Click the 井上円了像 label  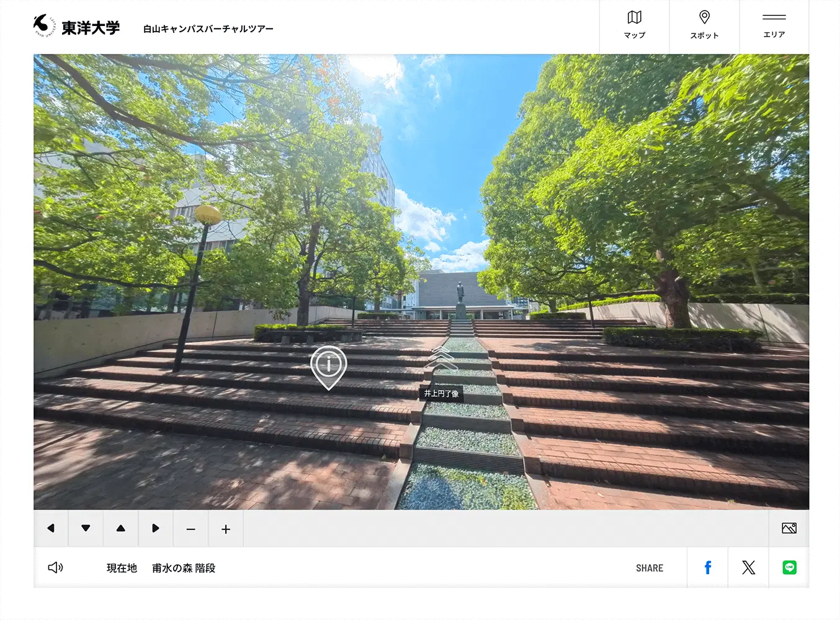click(441, 394)
